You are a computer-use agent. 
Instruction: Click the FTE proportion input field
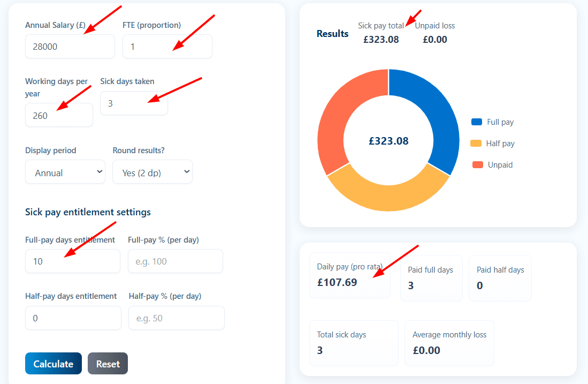point(167,47)
